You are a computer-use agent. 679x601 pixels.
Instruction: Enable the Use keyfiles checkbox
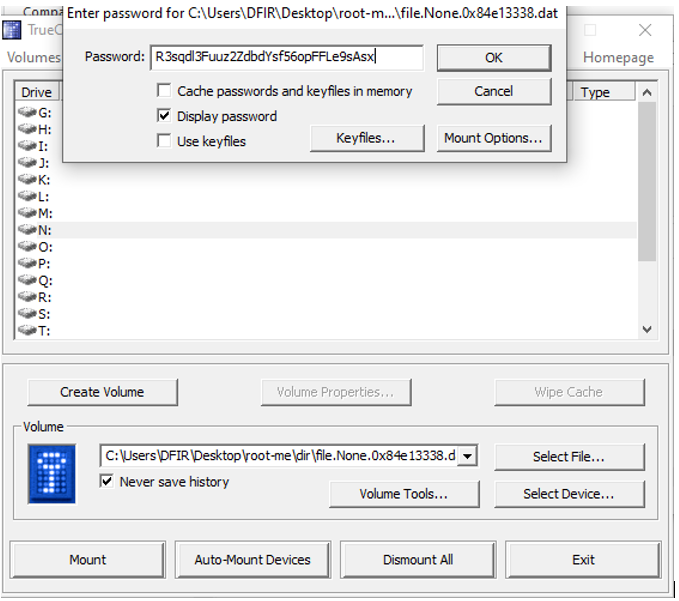tap(164, 141)
